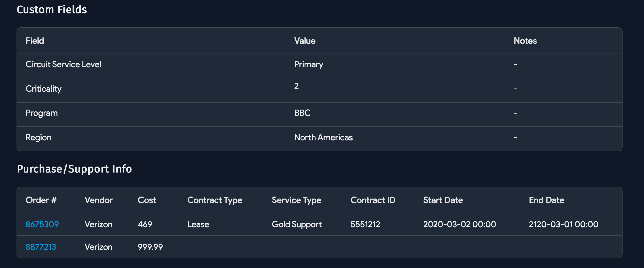Screen dimensions: 644x268
Task: Select the Program field row
Action: (x=42, y=113)
